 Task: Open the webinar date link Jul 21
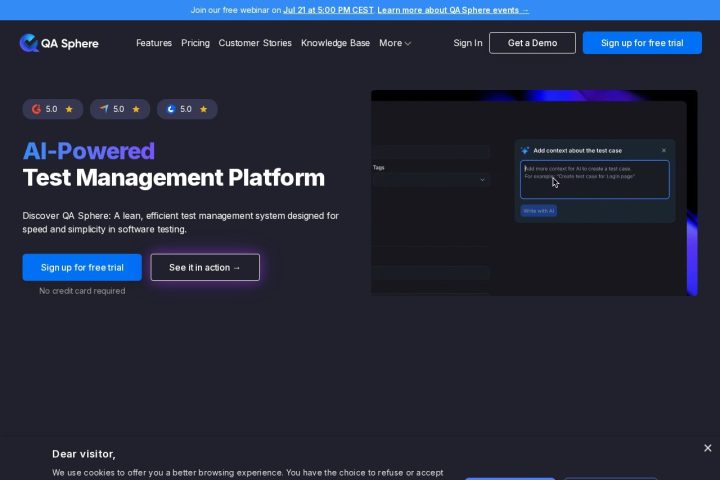328,10
